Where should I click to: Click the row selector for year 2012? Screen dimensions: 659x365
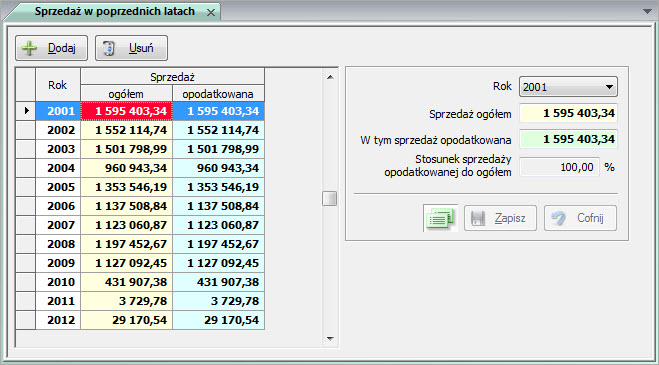click(26, 320)
